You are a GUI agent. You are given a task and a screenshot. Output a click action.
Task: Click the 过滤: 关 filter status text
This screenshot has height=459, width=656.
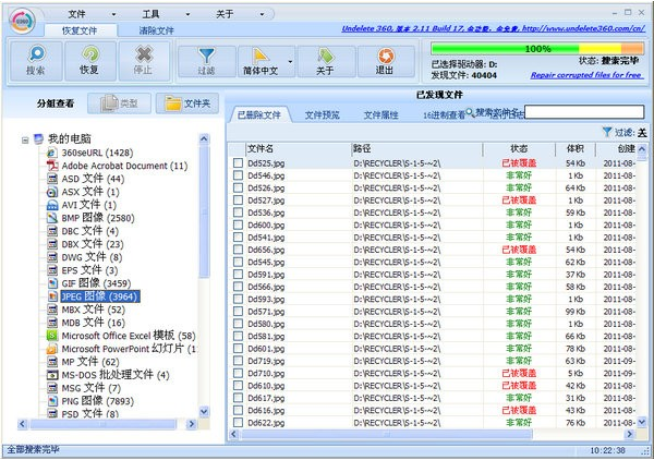[x=630, y=133]
